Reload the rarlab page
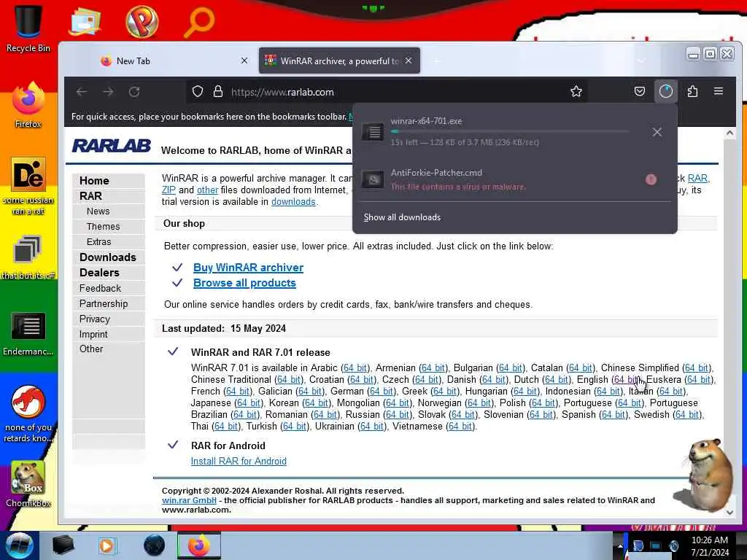Screen dimensions: 747x560 [134, 92]
